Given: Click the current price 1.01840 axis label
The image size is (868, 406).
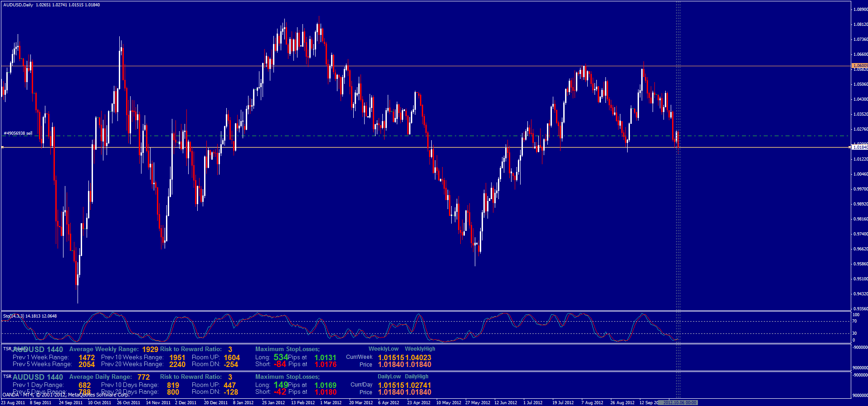Looking at the screenshot, I should [860, 147].
